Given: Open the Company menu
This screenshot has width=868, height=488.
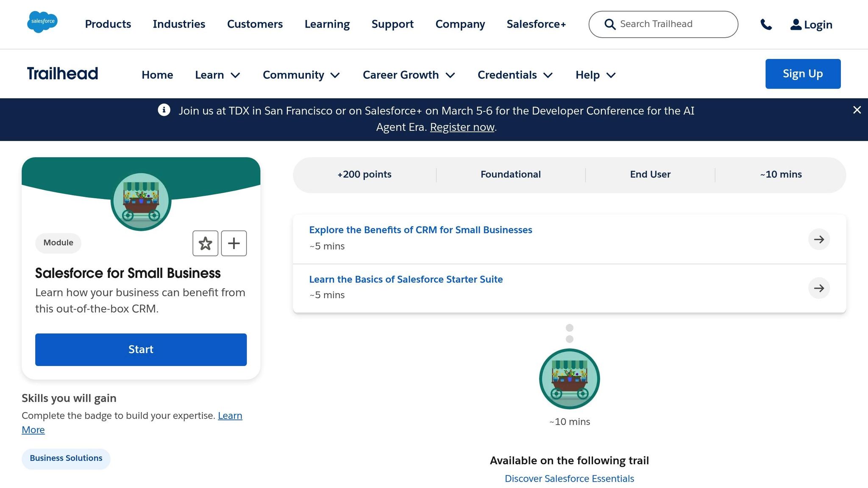Looking at the screenshot, I should click(x=460, y=24).
